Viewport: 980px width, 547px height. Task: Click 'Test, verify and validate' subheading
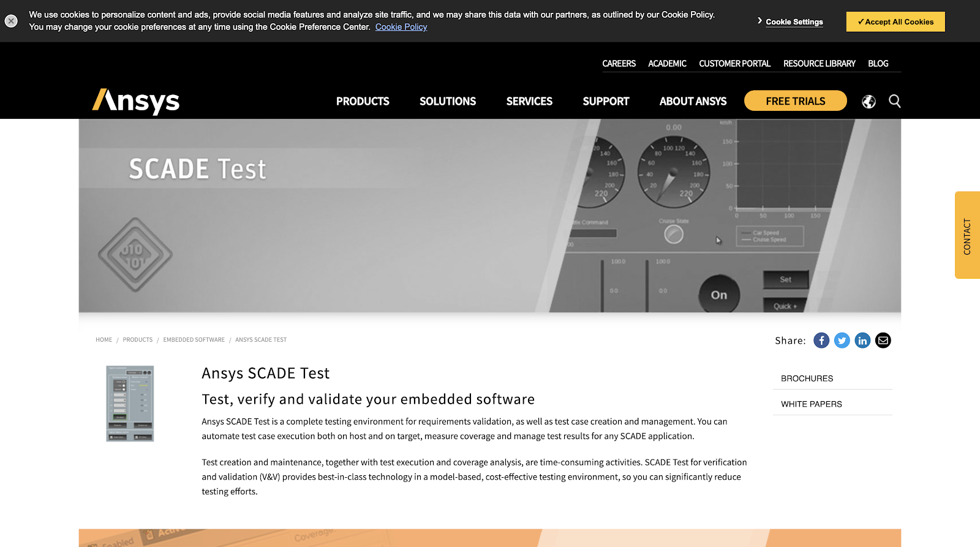tap(368, 399)
